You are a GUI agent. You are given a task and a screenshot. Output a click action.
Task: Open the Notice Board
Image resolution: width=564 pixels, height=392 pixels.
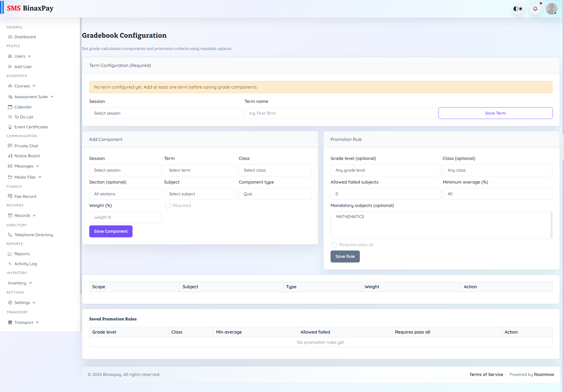[27, 156]
